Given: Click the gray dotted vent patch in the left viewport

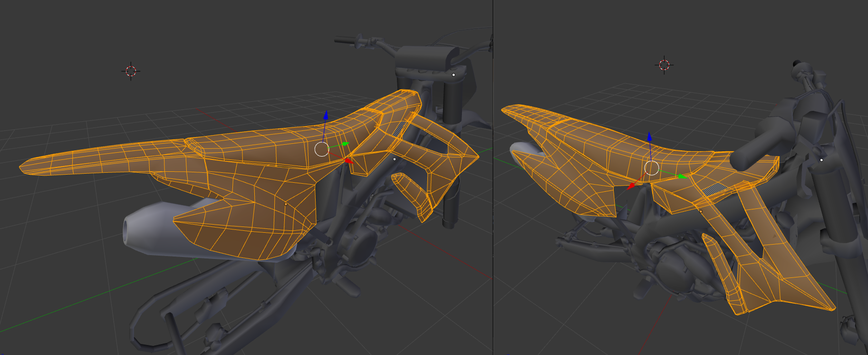Looking at the screenshot, I should coord(400,128).
